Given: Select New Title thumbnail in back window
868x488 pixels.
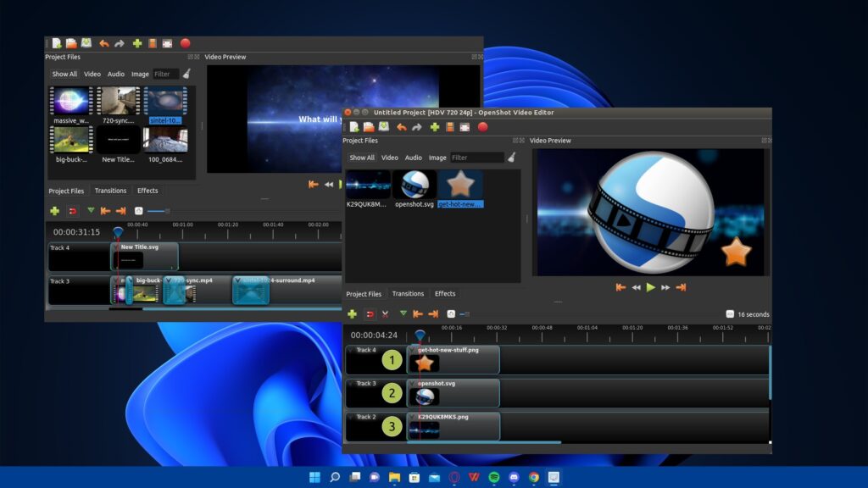Looking at the screenshot, I should [x=119, y=140].
